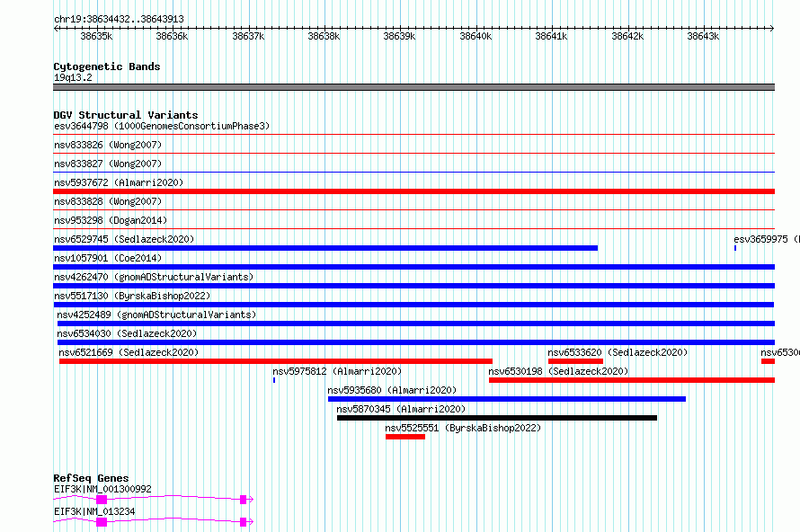Click the nsv5937672 (Almarri2020) text label
This screenshot has height=532, width=800.
(x=119, y=182)
